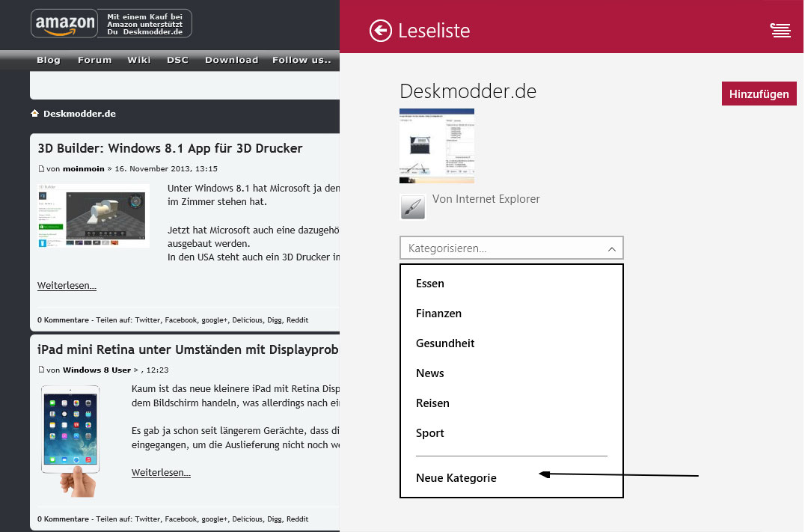Open the DSC navigation tab
The image size is (805, 532).
[177, 60]
